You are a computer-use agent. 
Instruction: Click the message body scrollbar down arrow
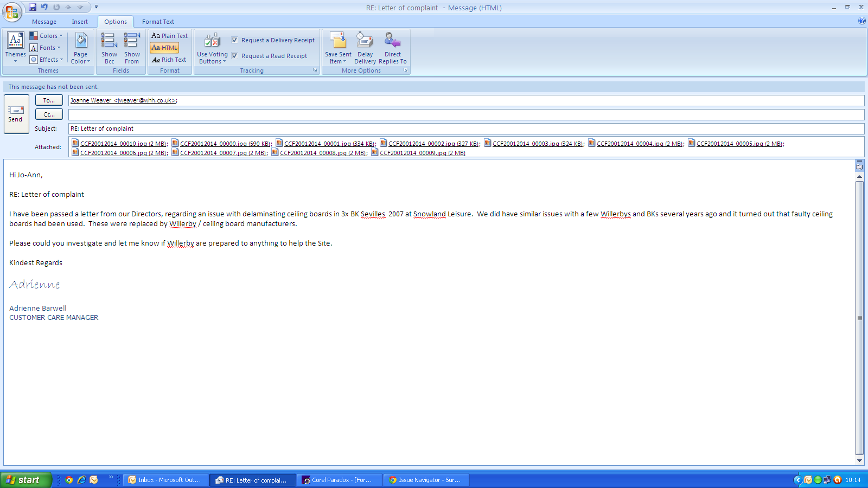(x=859, y=460)
